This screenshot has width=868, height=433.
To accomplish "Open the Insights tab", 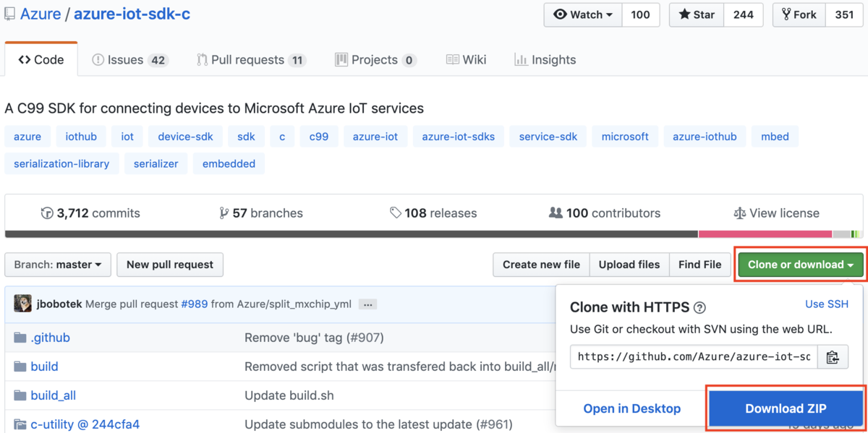I will 545,60.
